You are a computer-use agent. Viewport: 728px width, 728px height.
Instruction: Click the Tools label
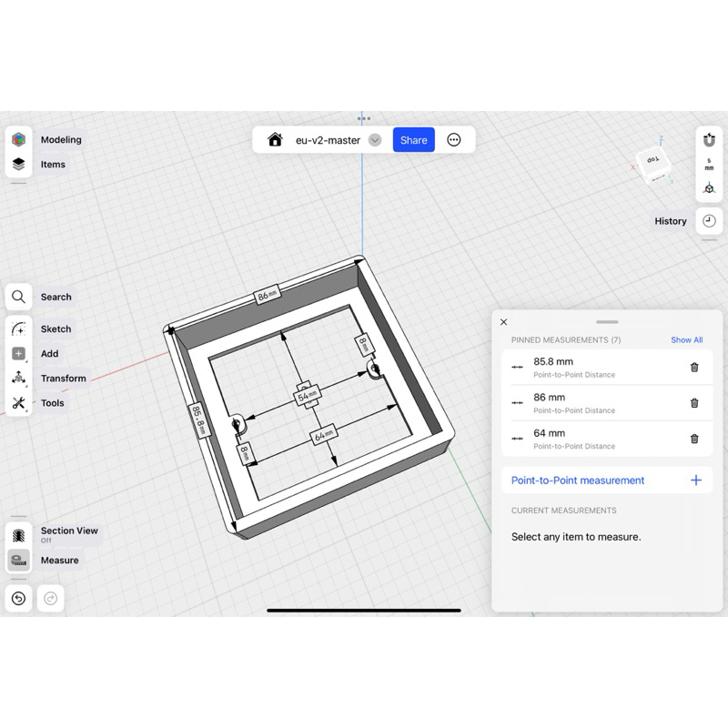coord(52,402)
